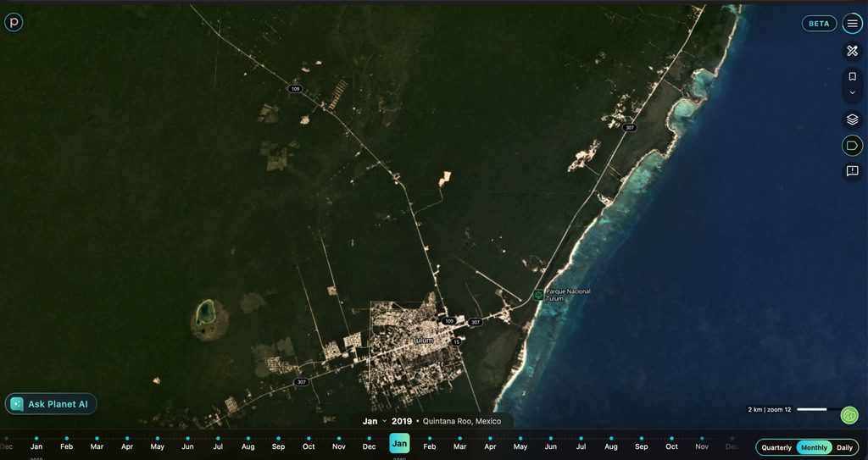Select Aug 2018 on the timeline
Image resolution: width=868 pixels, height=460 pixels.
[248, 446]
